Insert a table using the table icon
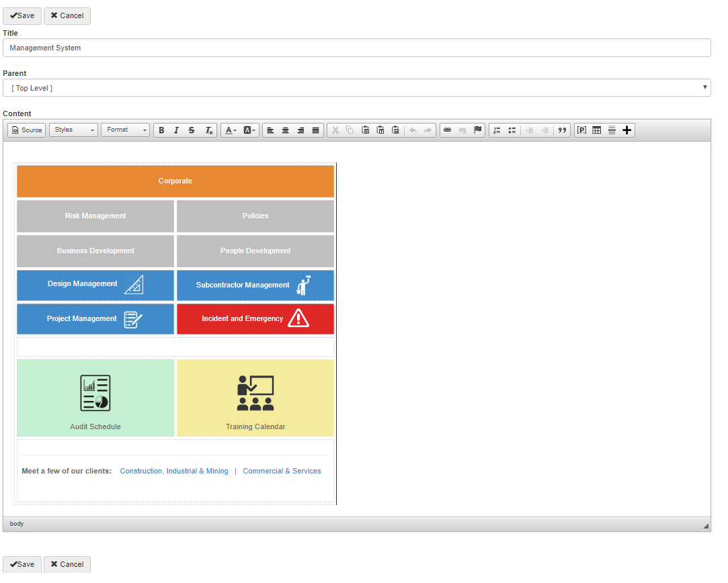The height and width of the screenshot is (583, 728). tap(596, 130)
